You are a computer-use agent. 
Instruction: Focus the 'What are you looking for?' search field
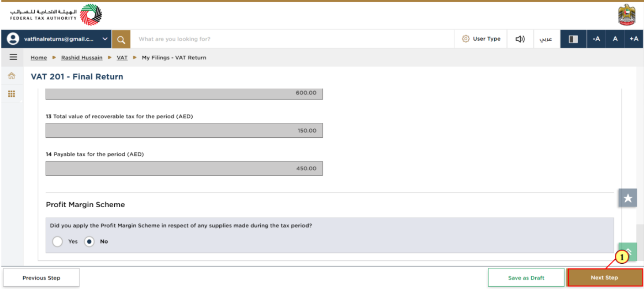[x=292, y=39]
